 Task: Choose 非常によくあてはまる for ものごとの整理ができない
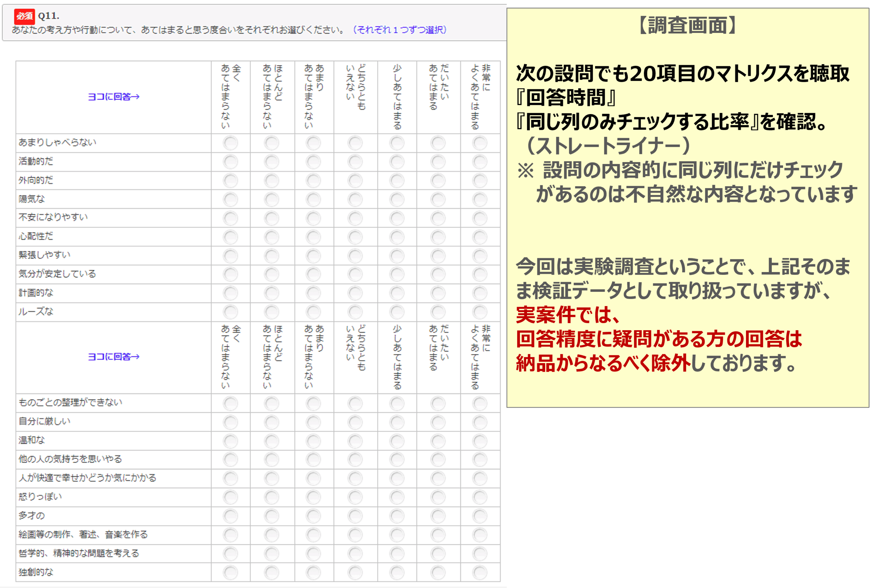[480, 403]
